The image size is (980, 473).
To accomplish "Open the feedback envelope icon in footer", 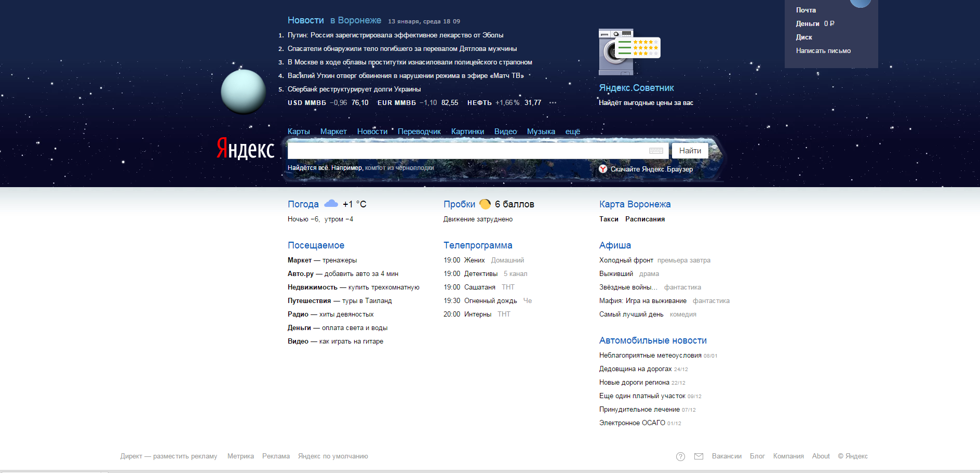I will (699, 456).
